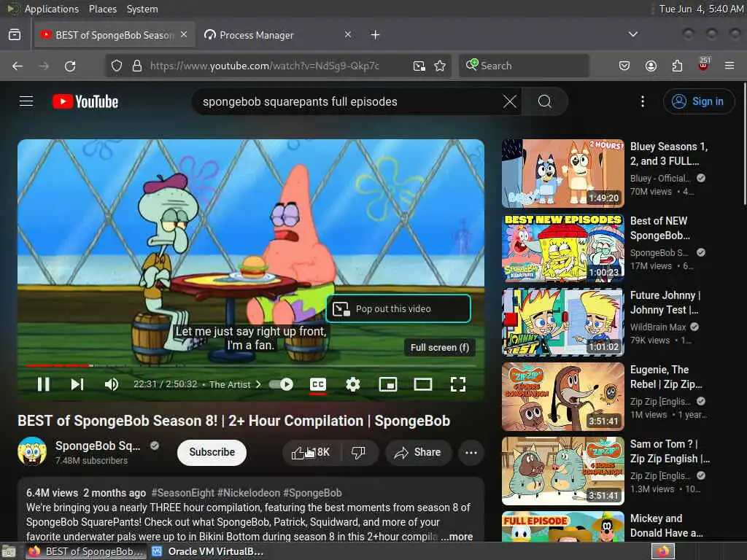Submit search with magnifier button

point(545,101)
